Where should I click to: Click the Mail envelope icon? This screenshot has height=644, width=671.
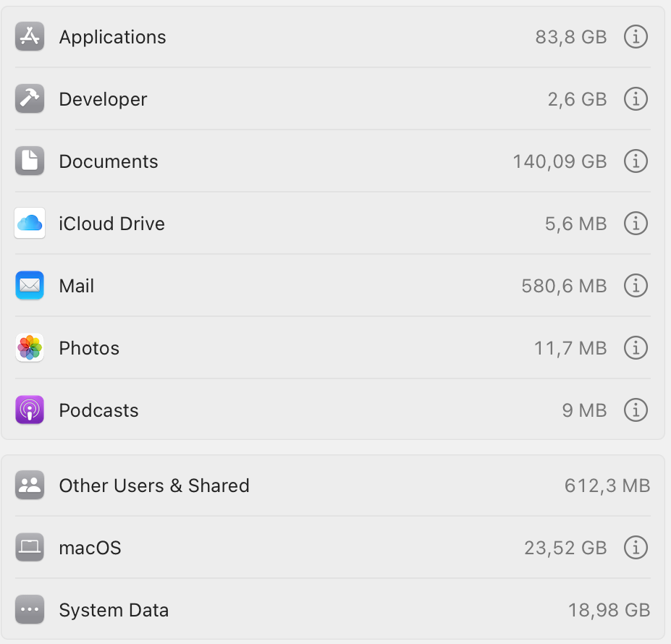(x=30, y=286)
